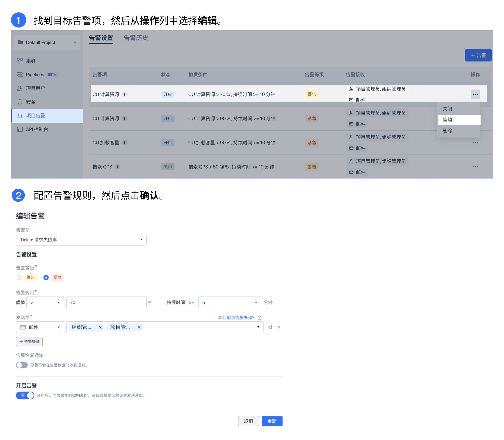Click info icon beside CU 计算资源 90% row

point(125,119)
